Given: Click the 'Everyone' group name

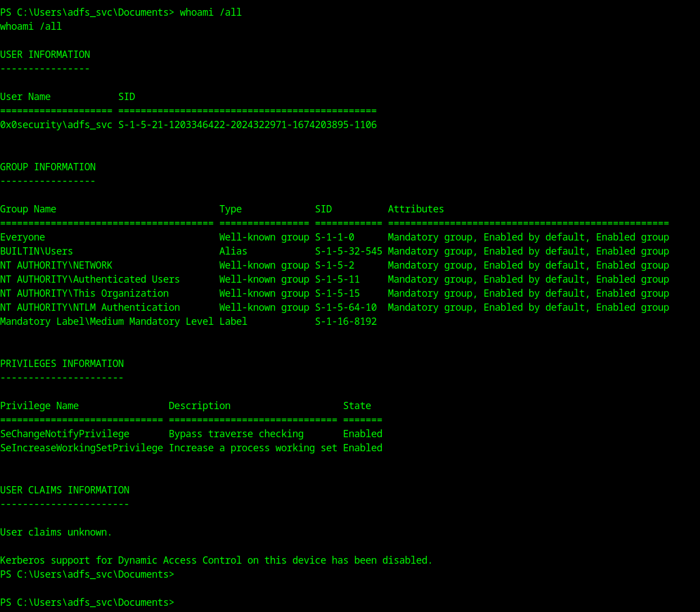Looking at the screenshot, I should [22, 237].
